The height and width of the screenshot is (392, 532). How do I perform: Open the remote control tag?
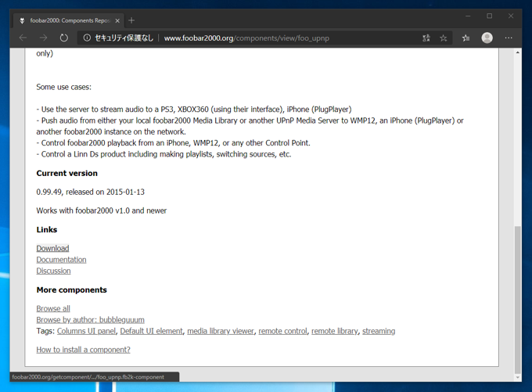click(282, 331)
